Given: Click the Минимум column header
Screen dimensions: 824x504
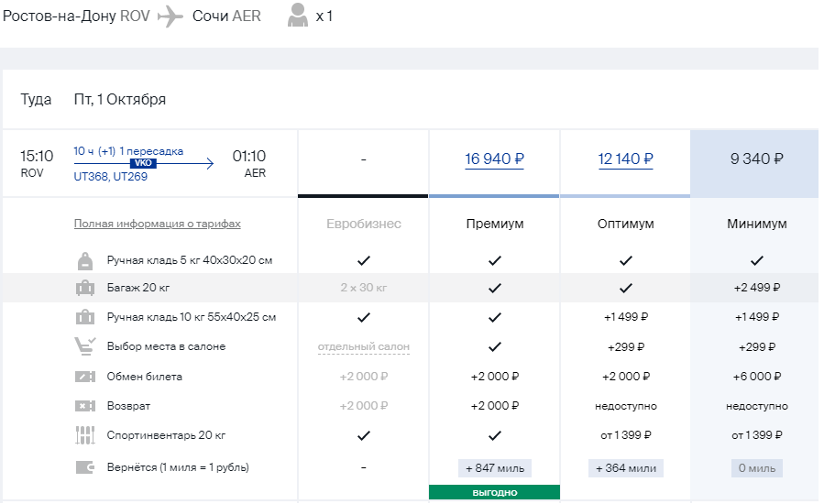Looking at the screenshot, I should 757,224.
